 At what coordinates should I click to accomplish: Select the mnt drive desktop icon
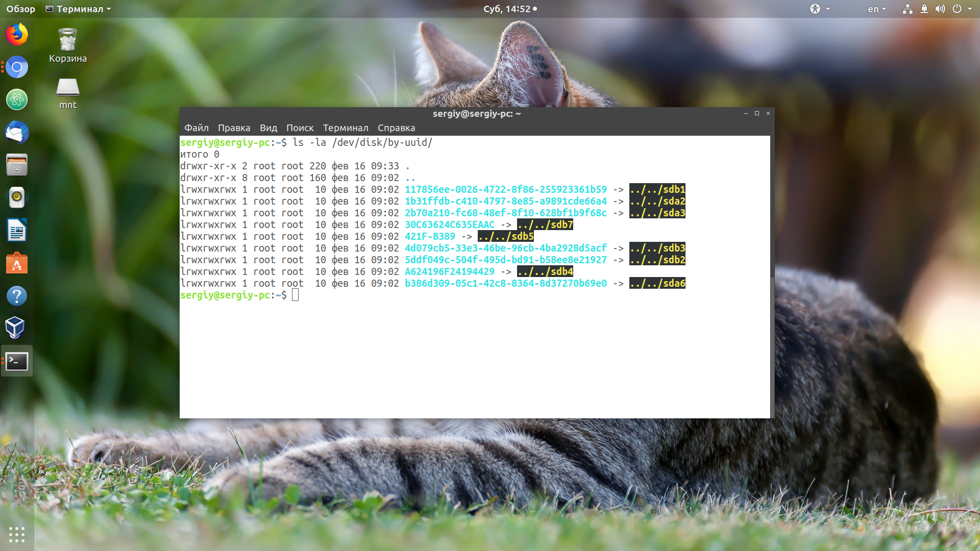68,93
